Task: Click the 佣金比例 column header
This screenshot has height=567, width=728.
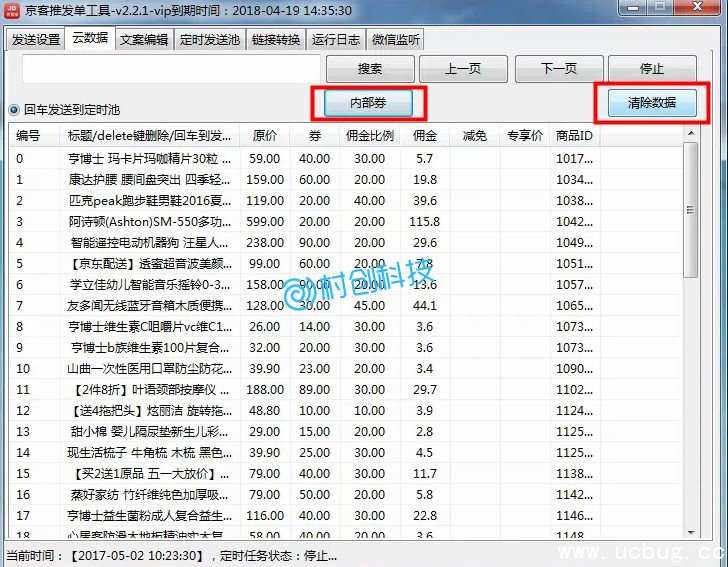Action: [370, 136]
